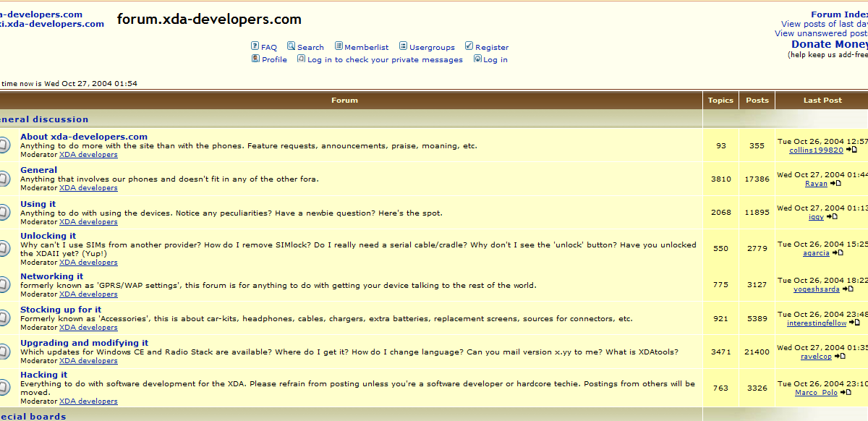Open the Upgrading and modifying it forum

click(84, 343)
